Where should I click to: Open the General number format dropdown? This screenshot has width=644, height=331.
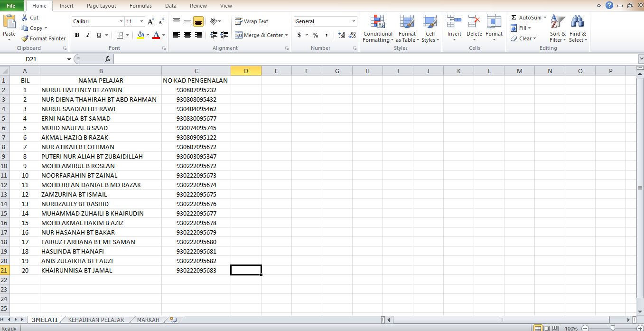coord(354,21)
